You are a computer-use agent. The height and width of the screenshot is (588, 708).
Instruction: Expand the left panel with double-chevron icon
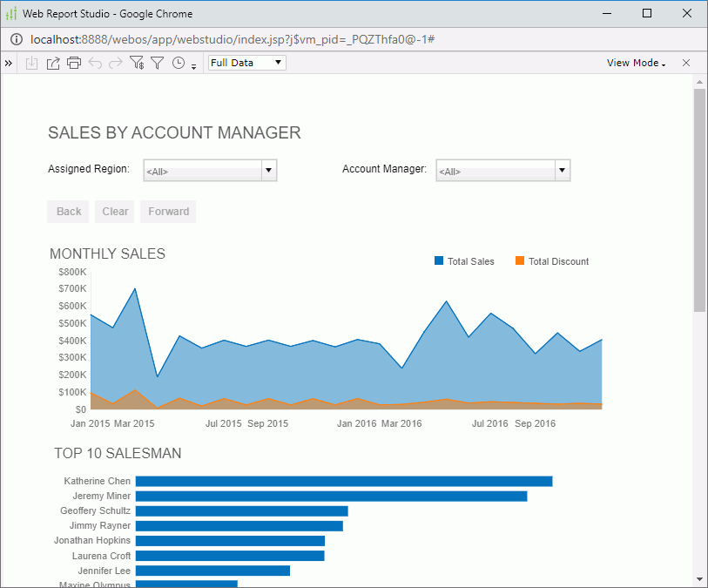[x=9, y=63]
